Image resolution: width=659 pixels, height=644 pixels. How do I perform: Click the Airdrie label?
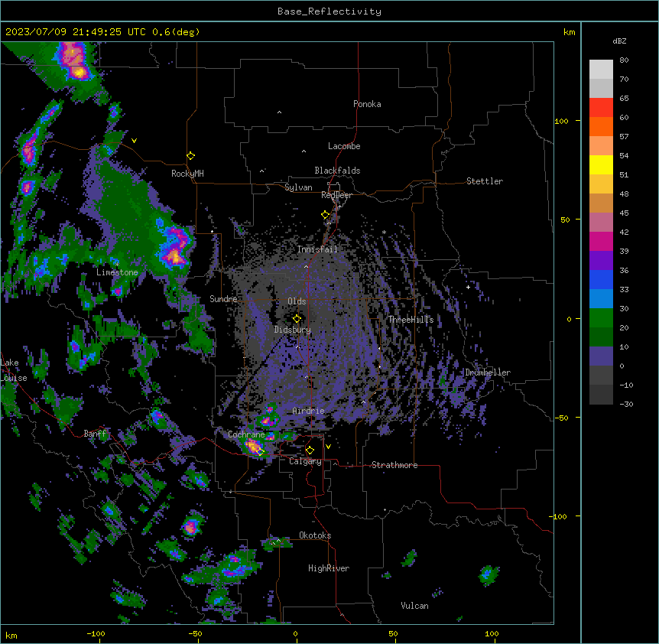[309, 411]
